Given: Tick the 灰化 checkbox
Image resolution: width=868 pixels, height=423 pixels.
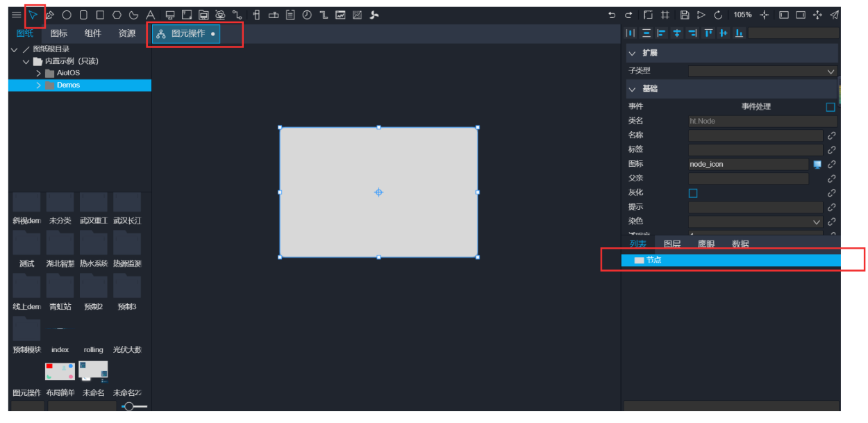Looking at the screenshot, I should 693,193.
